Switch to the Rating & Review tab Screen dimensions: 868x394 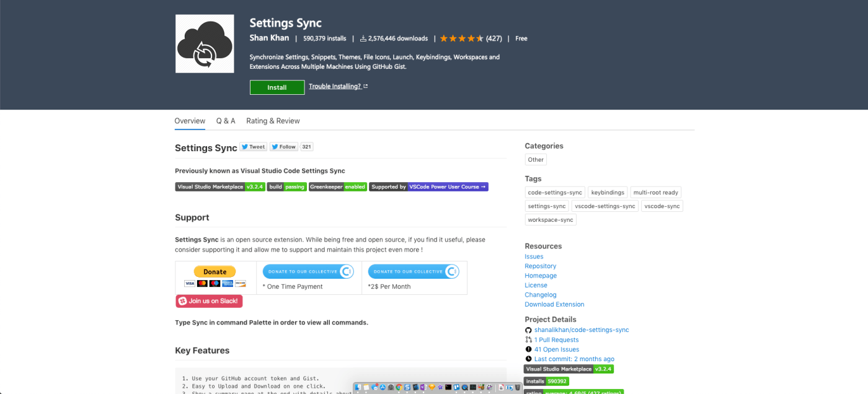[x=273, y=121]
